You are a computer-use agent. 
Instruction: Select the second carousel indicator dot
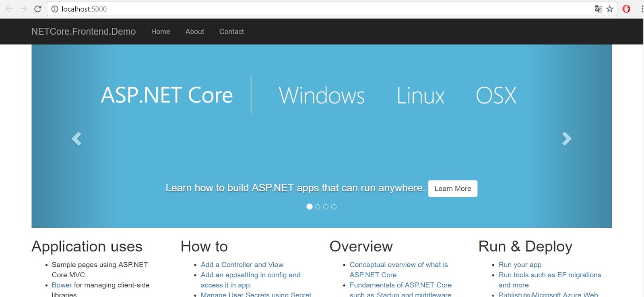coord(318,207)
